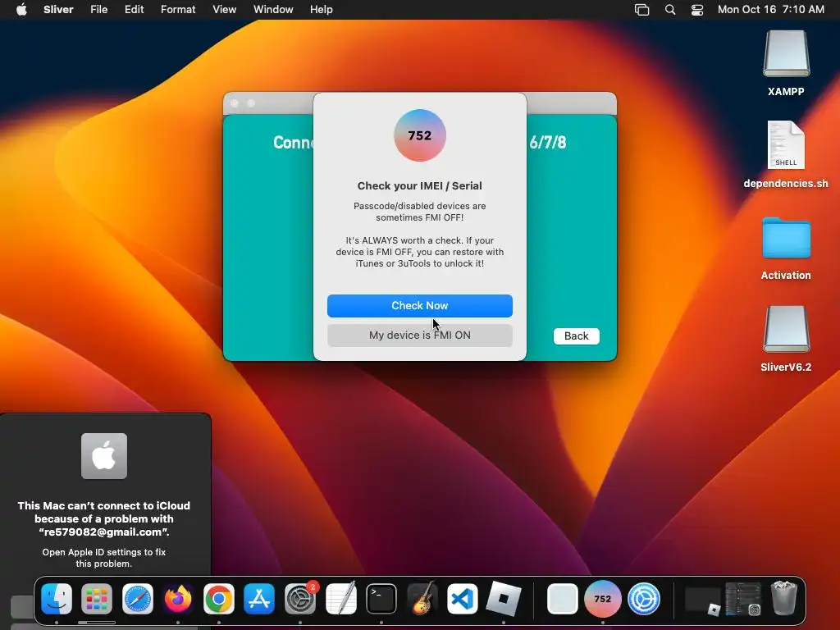
Task: Open the Sliver app menu
Action: 58,10
